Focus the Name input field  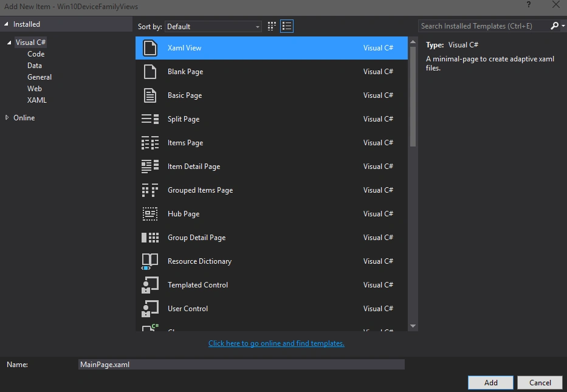click(241, 365)
